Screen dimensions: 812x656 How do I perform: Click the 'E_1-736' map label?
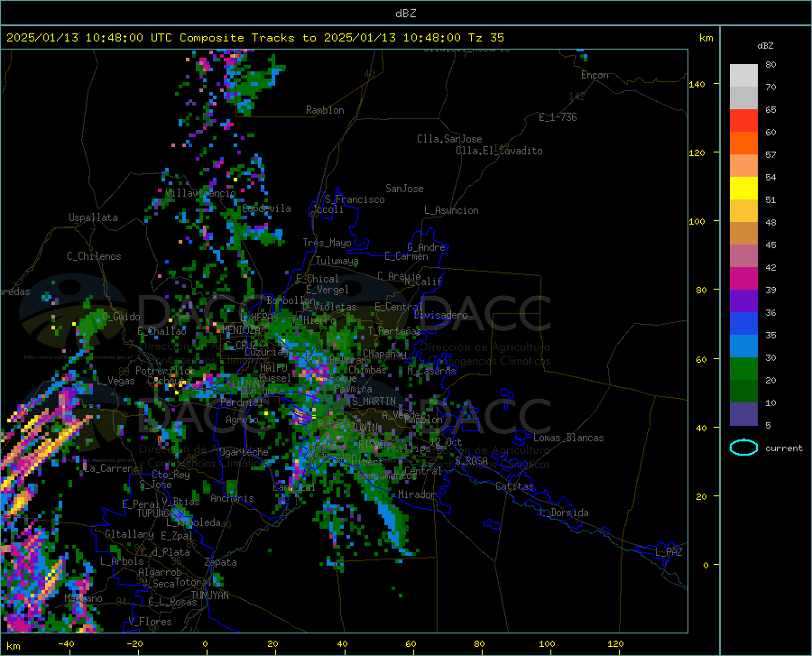click(558, 117)
